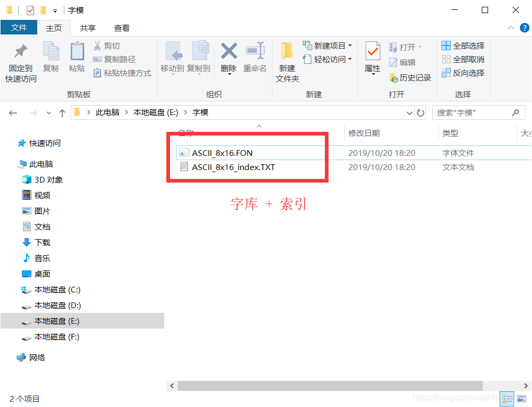
Task: Click the back navigation arrow
Action: click(13, 113)
